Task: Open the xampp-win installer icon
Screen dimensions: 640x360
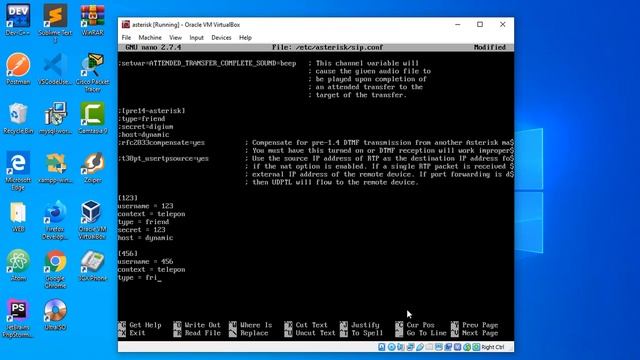Action: pyautogui.click(x=55, y=168)
